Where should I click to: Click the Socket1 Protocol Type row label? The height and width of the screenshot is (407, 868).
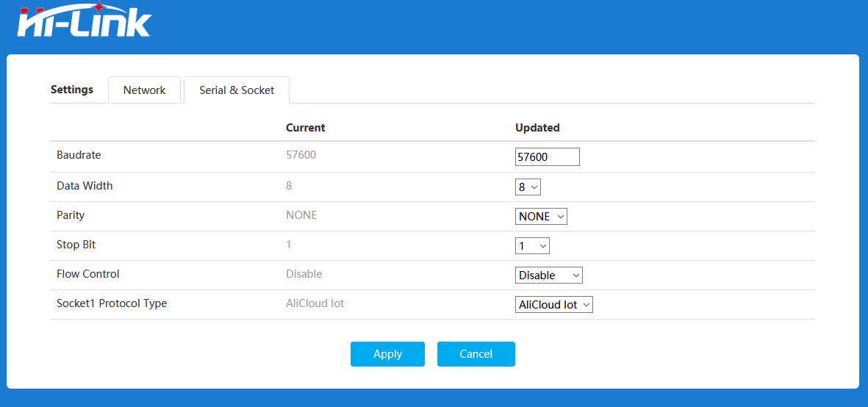point(112,303)
